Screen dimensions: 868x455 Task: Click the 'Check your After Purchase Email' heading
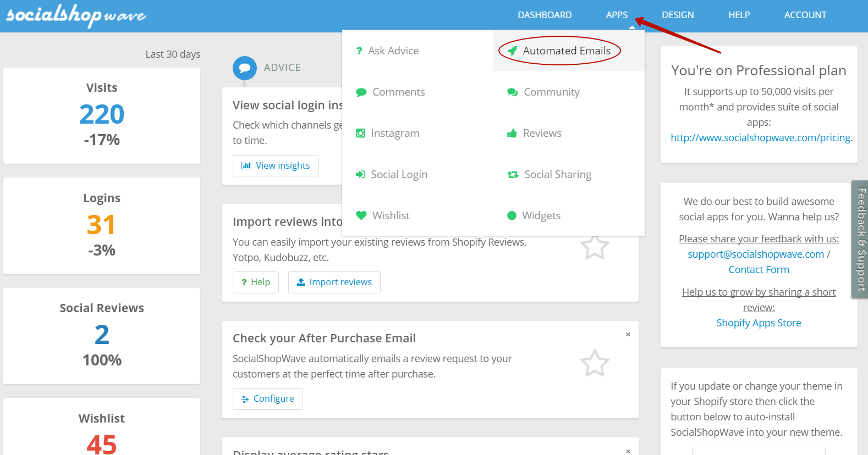coord(324,338)
